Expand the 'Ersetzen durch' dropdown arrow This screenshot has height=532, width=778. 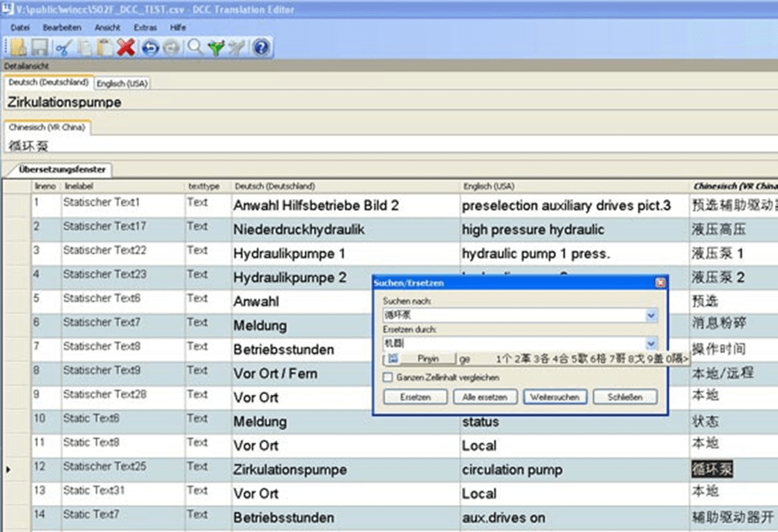tap(650, 343)
